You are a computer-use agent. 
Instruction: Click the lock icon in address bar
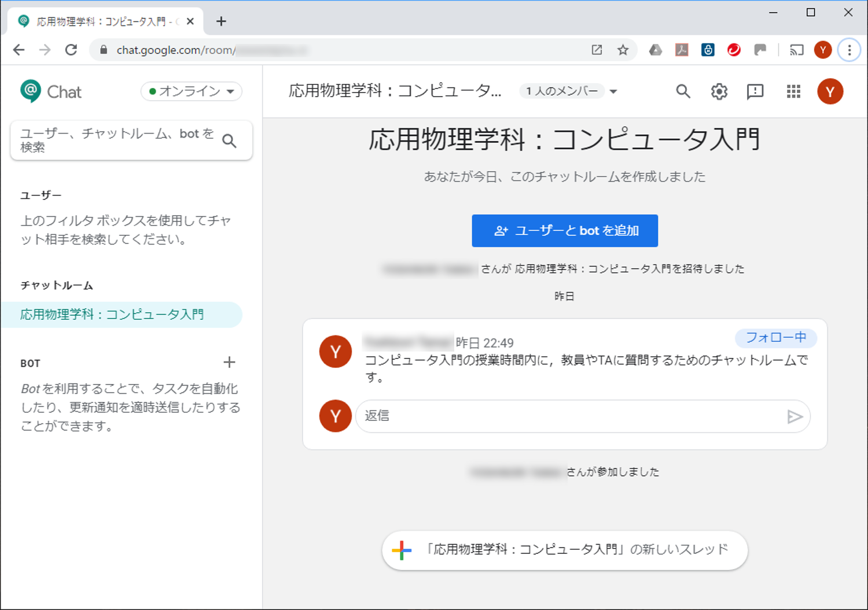(x=104, y=50)
